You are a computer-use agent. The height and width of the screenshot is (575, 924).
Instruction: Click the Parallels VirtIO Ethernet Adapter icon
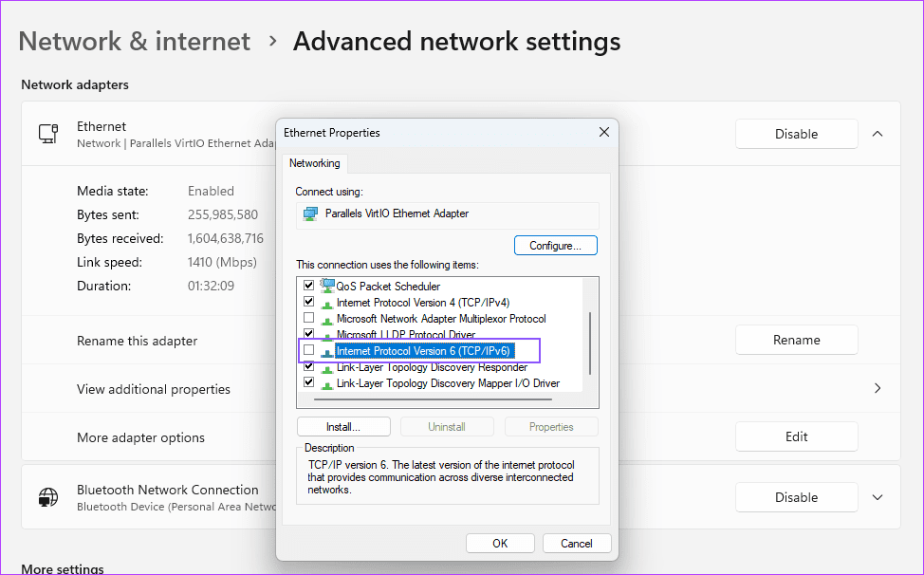310,216
